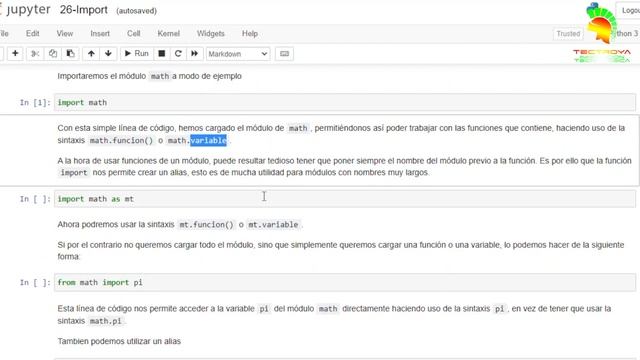640x360 pixels.
Task: Click the Jupyter logo
Action: [25, 10]
